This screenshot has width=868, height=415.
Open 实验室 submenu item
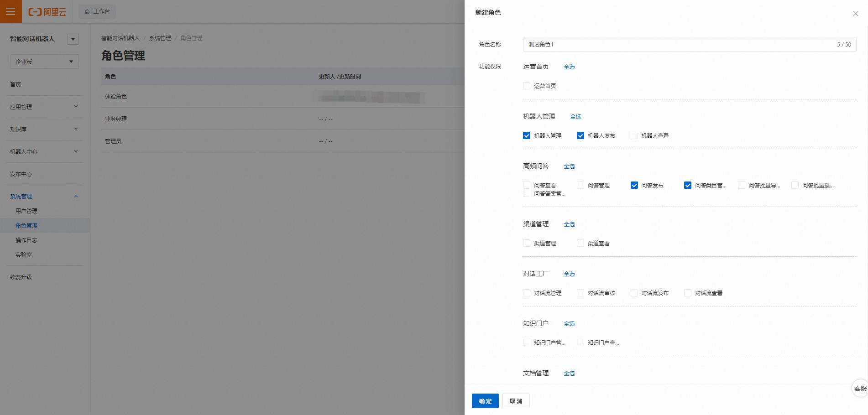(x=24, y=254)
